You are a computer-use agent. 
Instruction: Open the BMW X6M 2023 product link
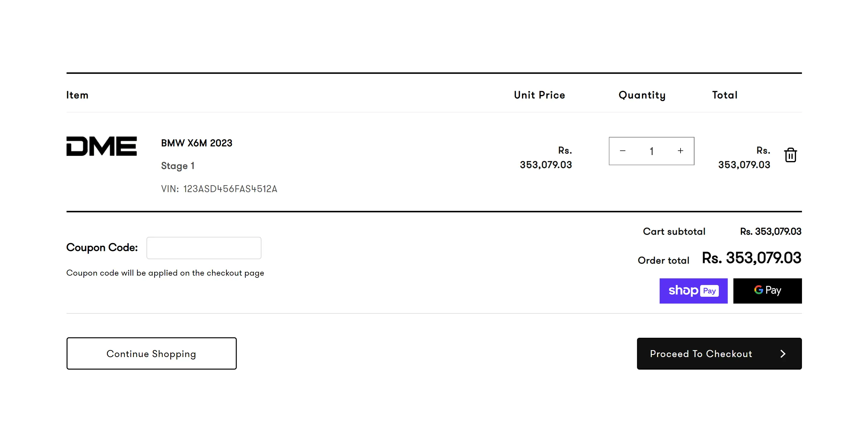click(x=197, y=143)
